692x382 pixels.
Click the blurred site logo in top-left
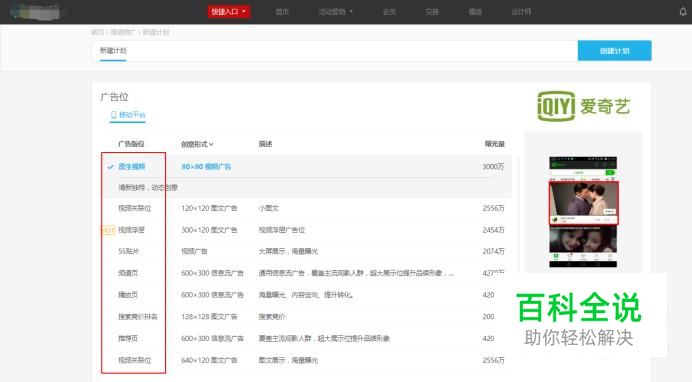point(35,12)
